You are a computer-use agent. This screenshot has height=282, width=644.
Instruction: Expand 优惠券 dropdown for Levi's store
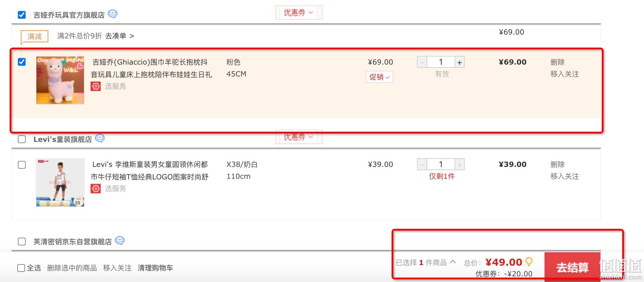click(x=299, y=137)
